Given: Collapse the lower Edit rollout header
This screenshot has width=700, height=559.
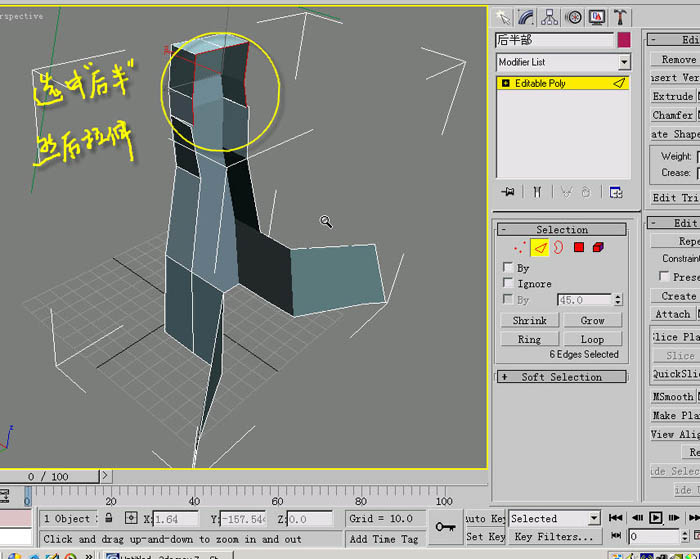Looking at the screenshot, I should coord(674,223).
